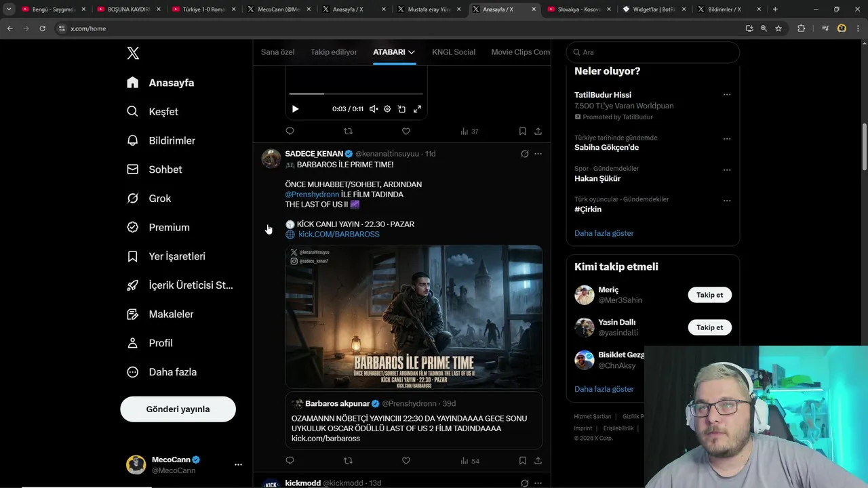Follow Yasin Dallı with Takip et
The width and height of the screenshot is (868, 488).
[709, 327]
